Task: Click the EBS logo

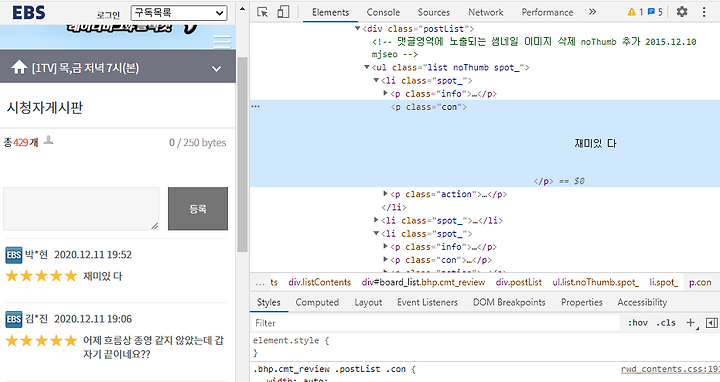Action: click(x=28, y=12)
